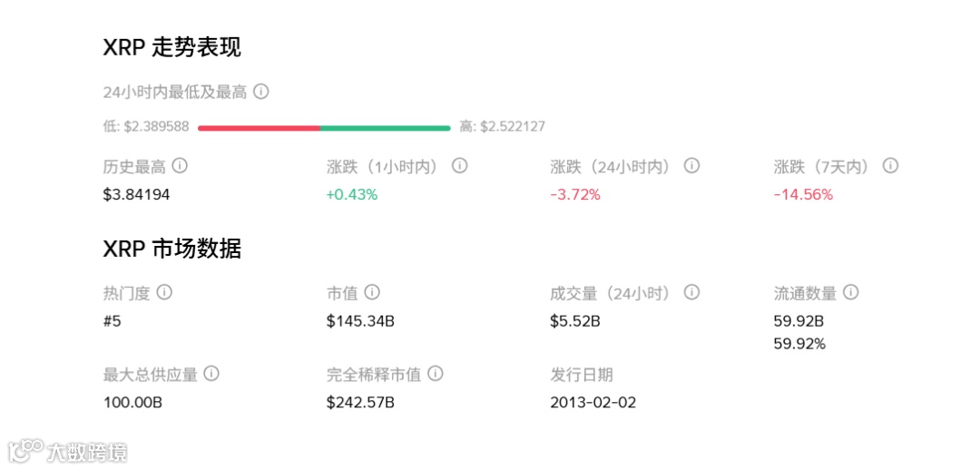The height and width of the screenshot is (470, 980).
Task: Select the XRP 走势表现 heading
Action: point(172,47)
